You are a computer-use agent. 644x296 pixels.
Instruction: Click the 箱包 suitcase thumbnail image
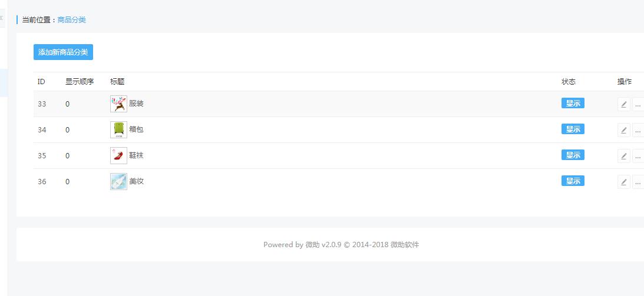pyautogui.click(x=118, y=129)
